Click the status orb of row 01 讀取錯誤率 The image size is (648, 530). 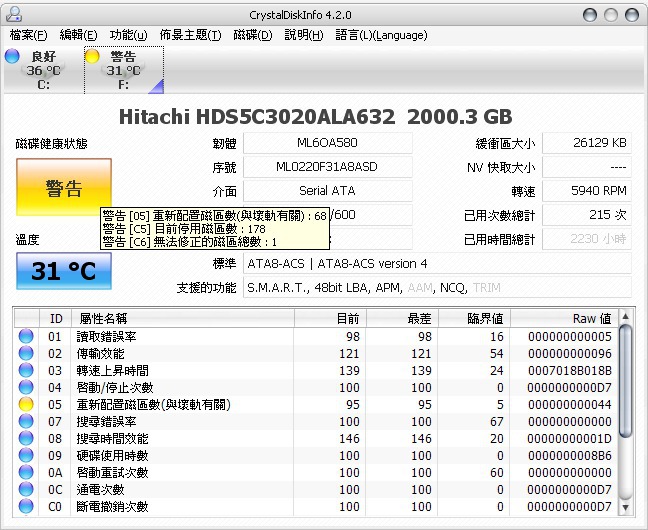click(x=26, y=336)
